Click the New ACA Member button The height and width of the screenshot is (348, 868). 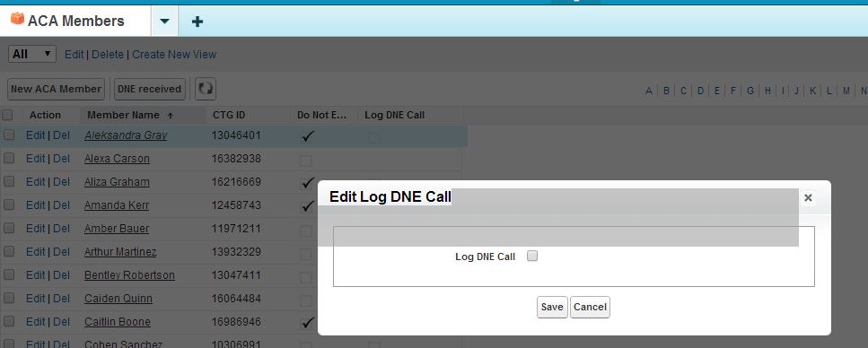56,89
